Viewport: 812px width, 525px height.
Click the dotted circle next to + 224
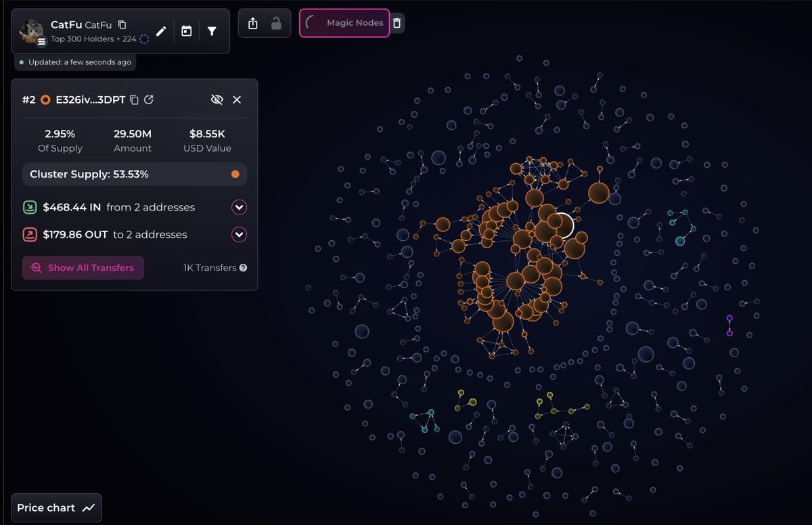tap(144, 39)
